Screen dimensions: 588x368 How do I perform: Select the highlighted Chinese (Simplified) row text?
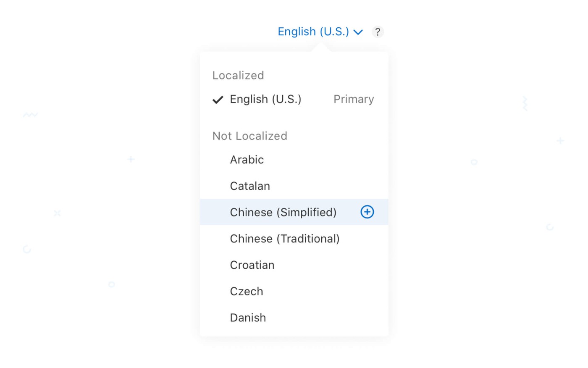pos(283,212)
